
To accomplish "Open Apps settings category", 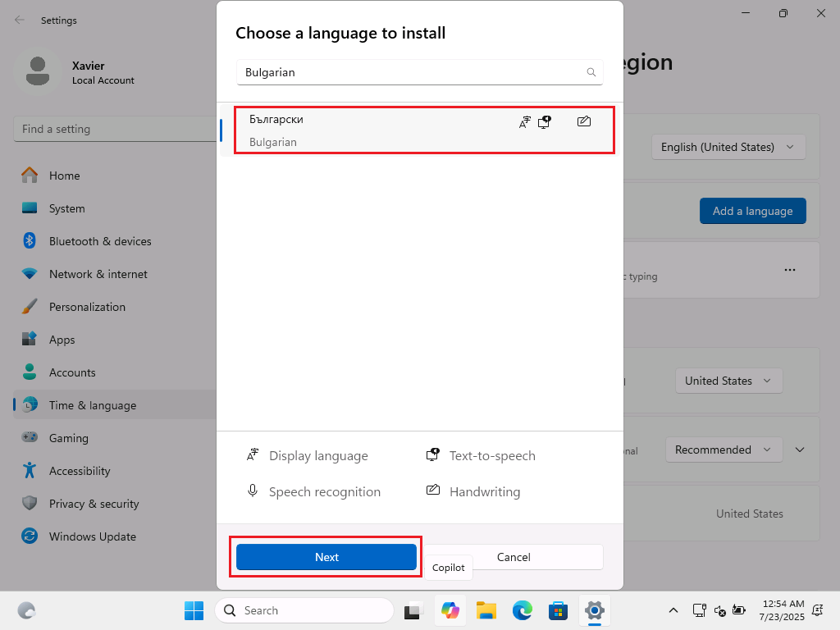I will 115,339.
